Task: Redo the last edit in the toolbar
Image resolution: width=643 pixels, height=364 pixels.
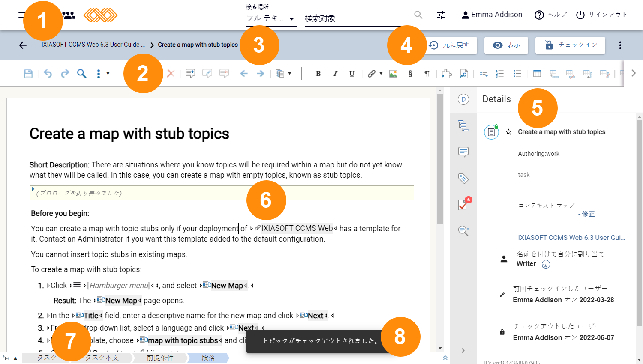Action: pos(65,74)
